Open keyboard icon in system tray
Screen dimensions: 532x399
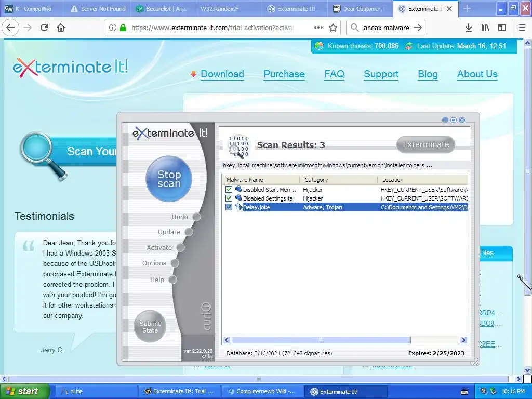(x=464, y=392)
